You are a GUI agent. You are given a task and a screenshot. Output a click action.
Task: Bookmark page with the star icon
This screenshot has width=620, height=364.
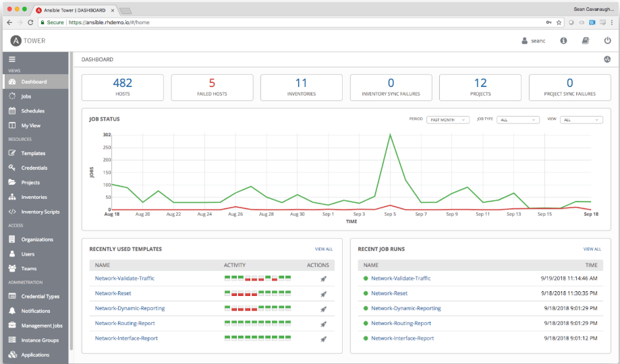tap(559, 22)
